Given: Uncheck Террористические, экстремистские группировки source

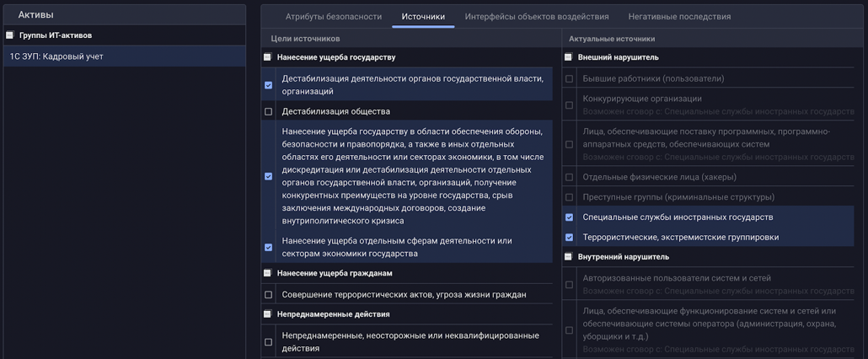Looking at the screenshot, I should click(570, 238).
